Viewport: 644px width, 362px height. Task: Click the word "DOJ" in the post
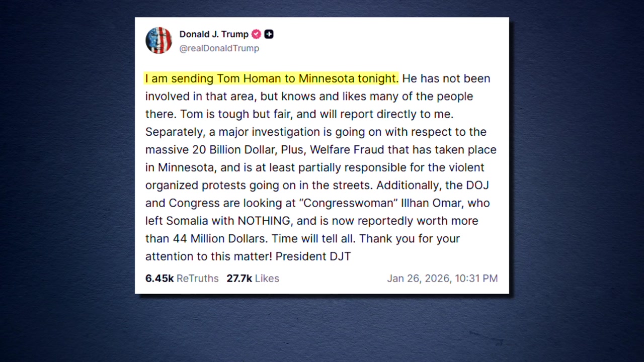(477, 185)
